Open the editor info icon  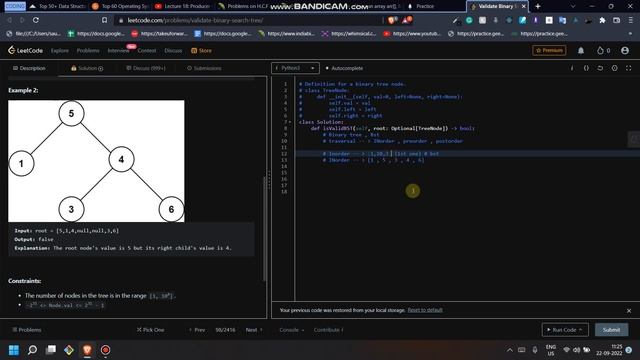click(x=572, y=68)
